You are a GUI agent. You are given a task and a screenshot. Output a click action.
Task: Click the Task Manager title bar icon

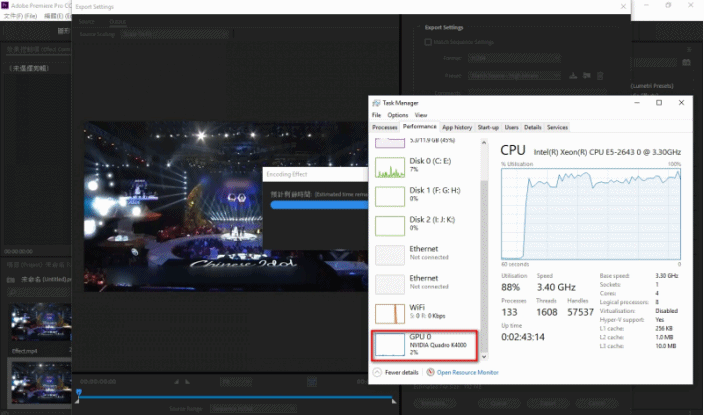coord(376,103)
